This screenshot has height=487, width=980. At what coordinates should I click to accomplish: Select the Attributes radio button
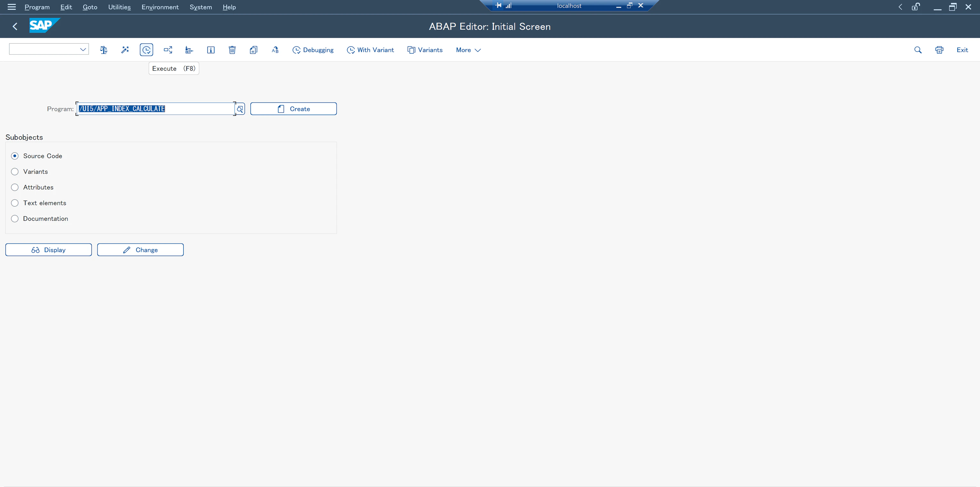pyautogui.click(x=15, y=188)
